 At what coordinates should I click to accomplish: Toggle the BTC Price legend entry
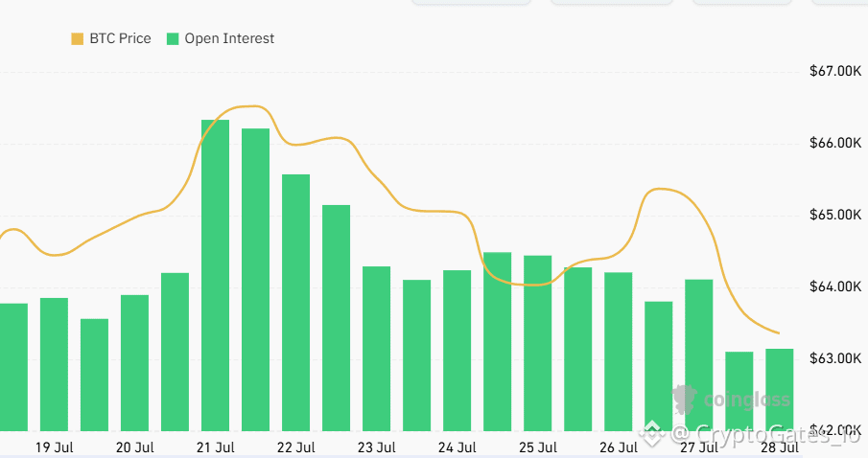coord(111,38)
